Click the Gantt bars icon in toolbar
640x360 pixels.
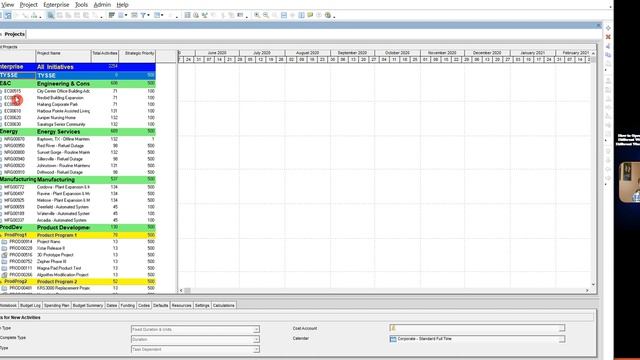(111, 15)
